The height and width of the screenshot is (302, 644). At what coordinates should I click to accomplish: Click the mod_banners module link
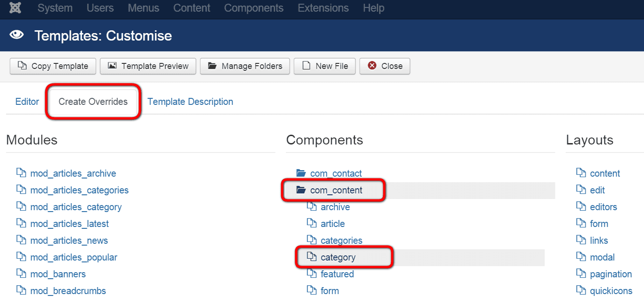[x=58, y=274]
